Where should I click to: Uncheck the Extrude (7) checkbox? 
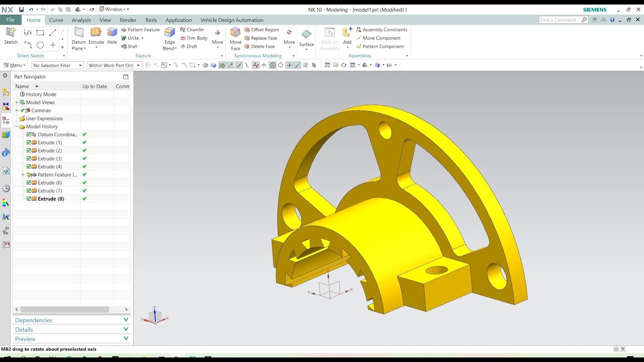[29, 191]
